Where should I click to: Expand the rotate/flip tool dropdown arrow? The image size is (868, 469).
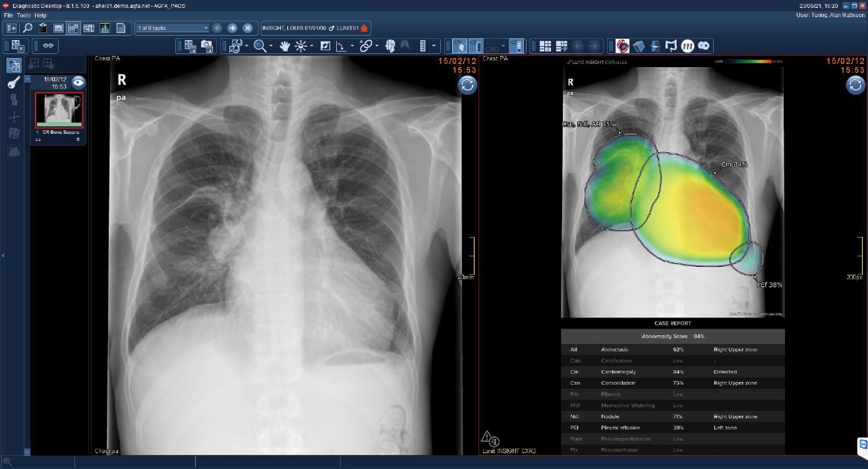click(x=246, y=46)
